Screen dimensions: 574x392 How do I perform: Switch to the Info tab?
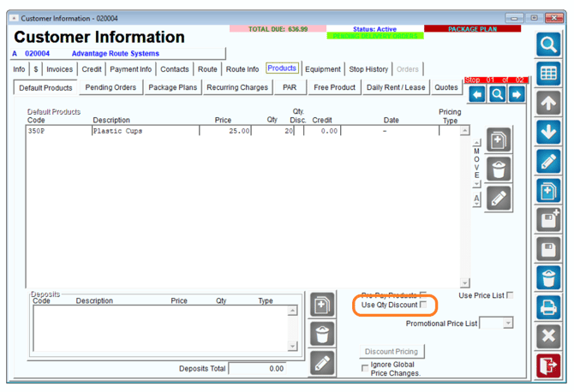pos(19,69)
